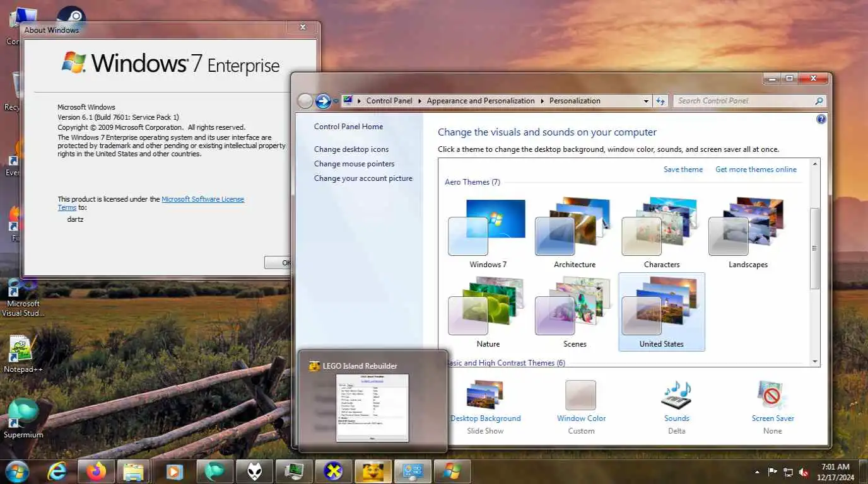Click the LEGO Island Rebuilder preview thumbnail
The height and width of the screenshot is (484, 868).
(372, 408)
